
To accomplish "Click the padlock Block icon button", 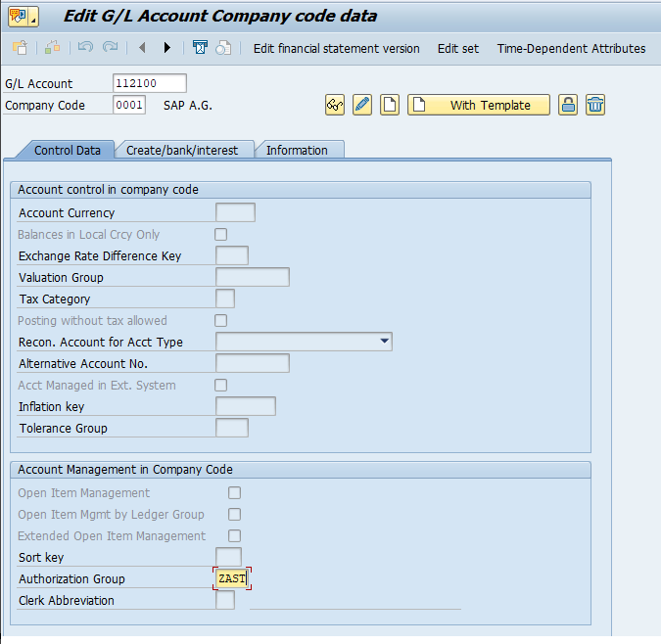I will [568, 105].
